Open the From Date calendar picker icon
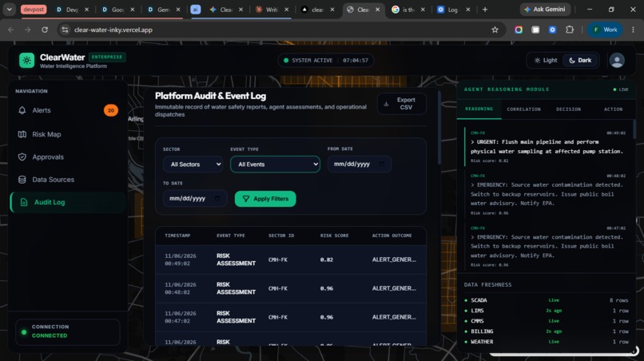644x361 pixels. 382,164
